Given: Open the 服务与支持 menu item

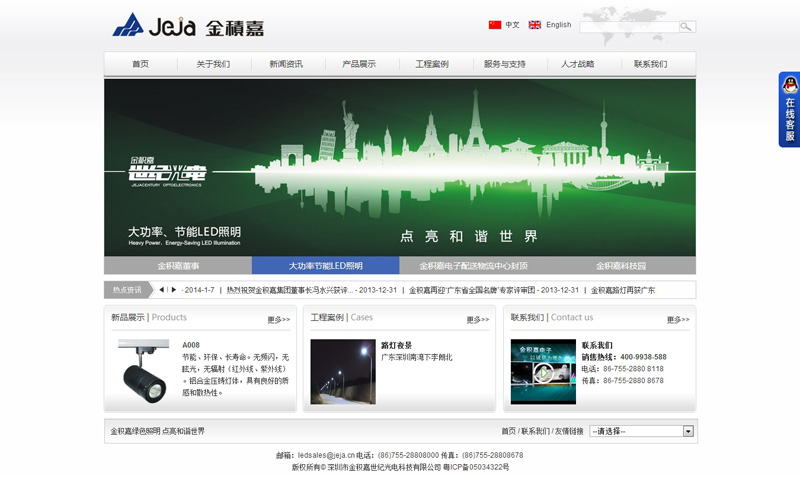Looking at the screenshot, I should pyautogui.click(x=505, y=64).
